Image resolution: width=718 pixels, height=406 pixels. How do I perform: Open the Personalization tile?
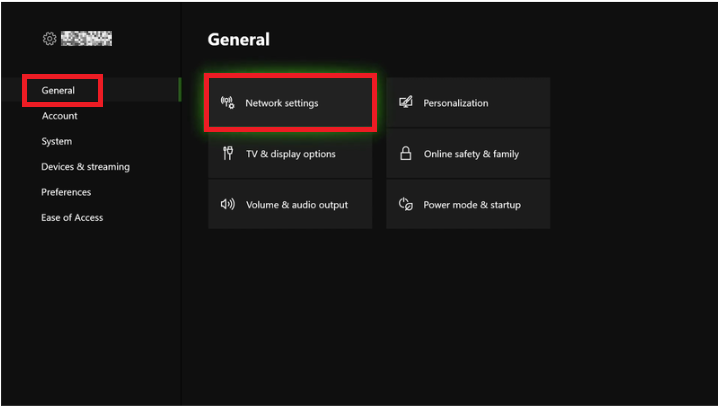pos(468,103)
